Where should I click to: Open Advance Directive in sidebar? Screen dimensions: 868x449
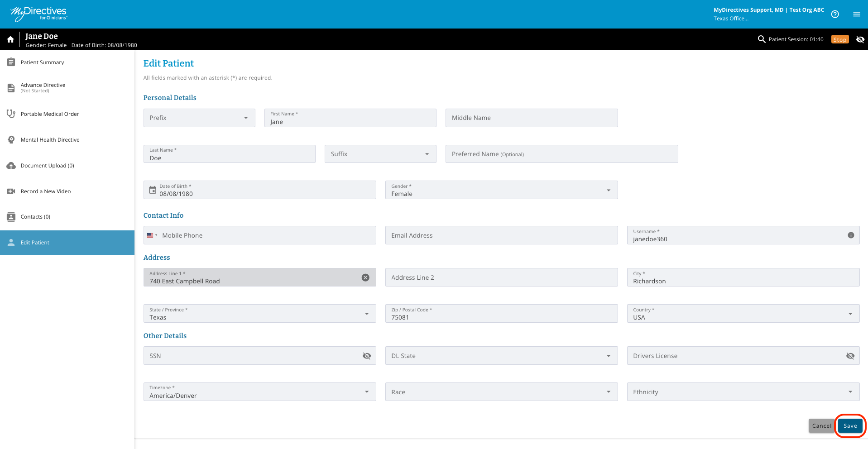coord(67,88)
